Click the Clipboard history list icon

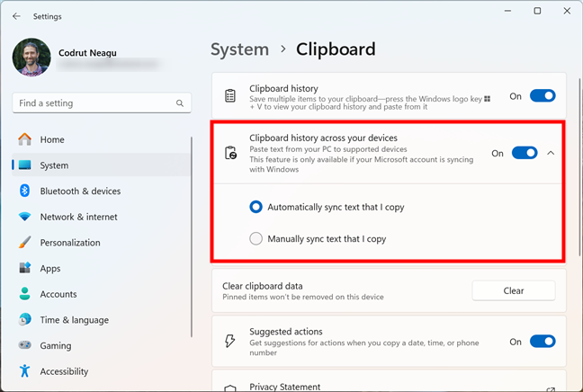230,96
